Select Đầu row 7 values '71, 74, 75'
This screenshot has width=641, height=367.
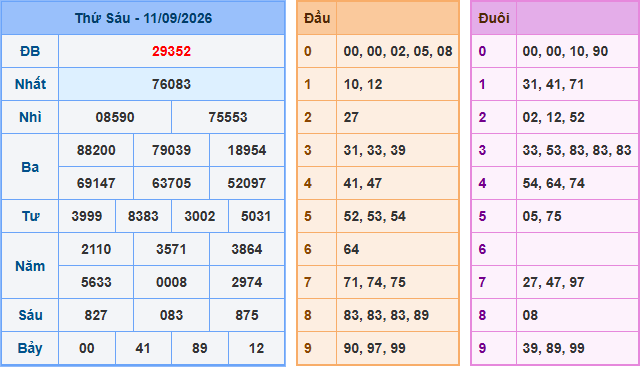point(374,282)
